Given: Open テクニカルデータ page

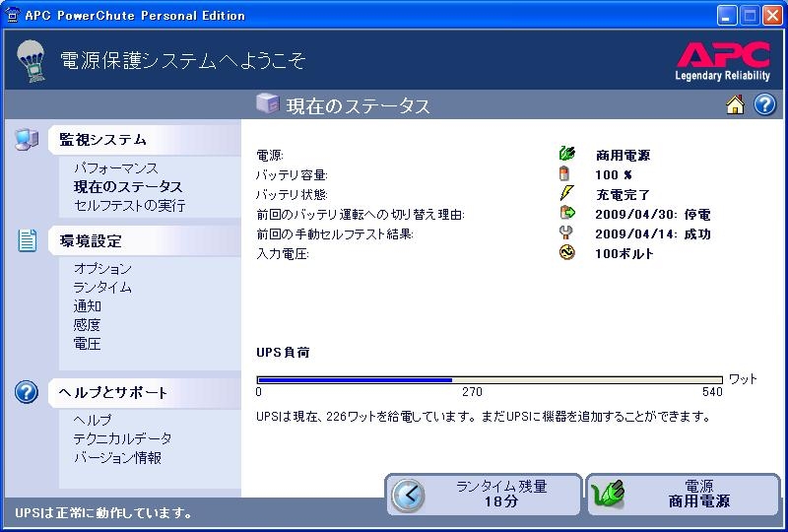Looking at the screenshot, I should 122,438.
